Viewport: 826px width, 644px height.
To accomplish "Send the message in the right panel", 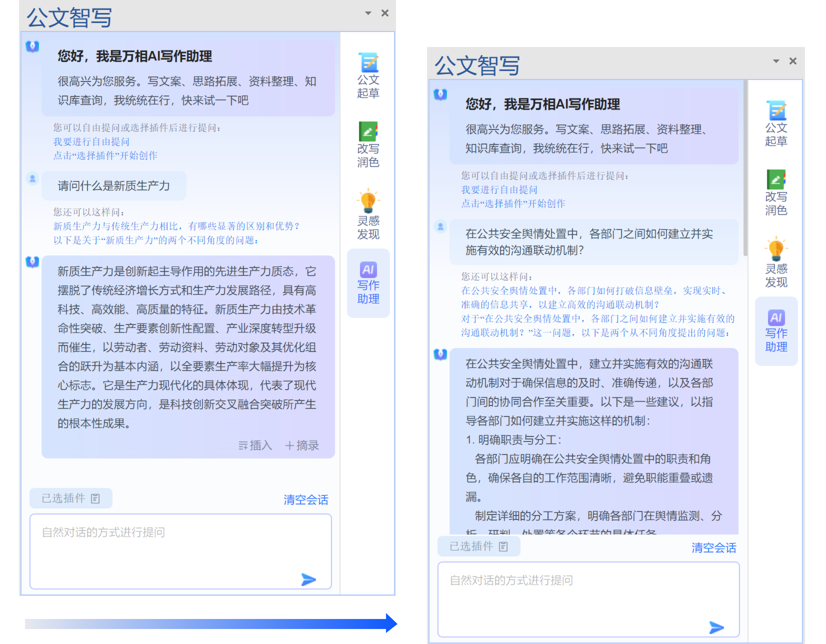I will point(716,627).
